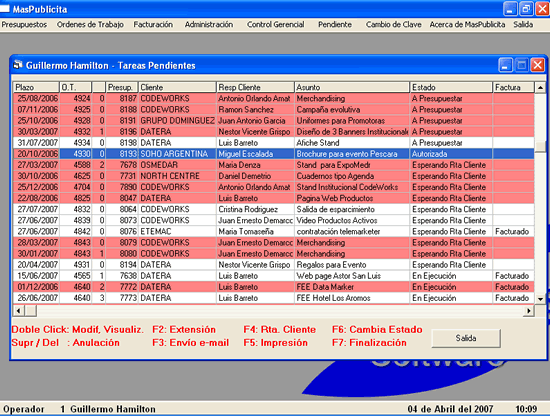
Task: Click the horizontal scrollbar thumb
Action: click(x=31, y=310)
